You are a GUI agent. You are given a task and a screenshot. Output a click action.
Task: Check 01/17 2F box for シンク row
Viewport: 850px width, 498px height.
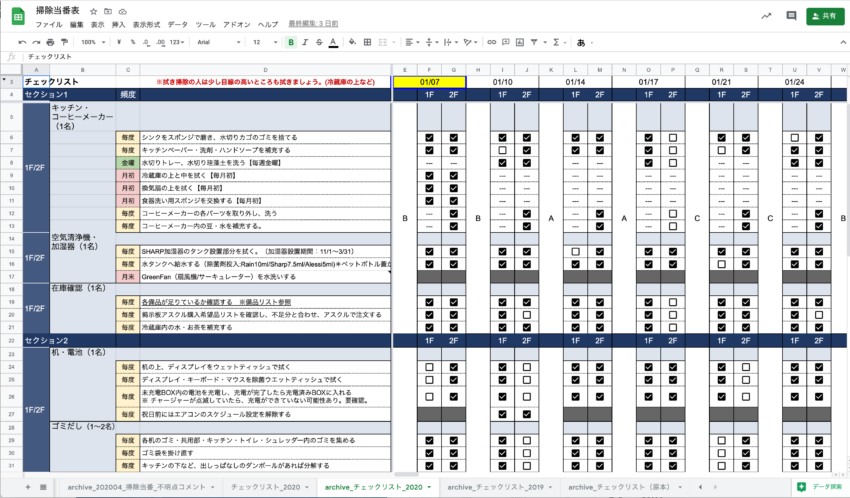click(x=673, y=137)
